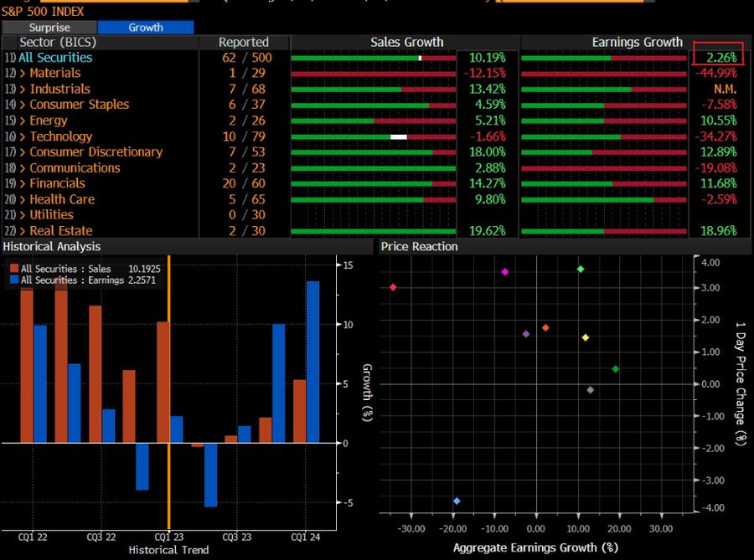Expand the Consumer Staples sector arrow
Screen dimensions: 754x560
pos(23,105)
